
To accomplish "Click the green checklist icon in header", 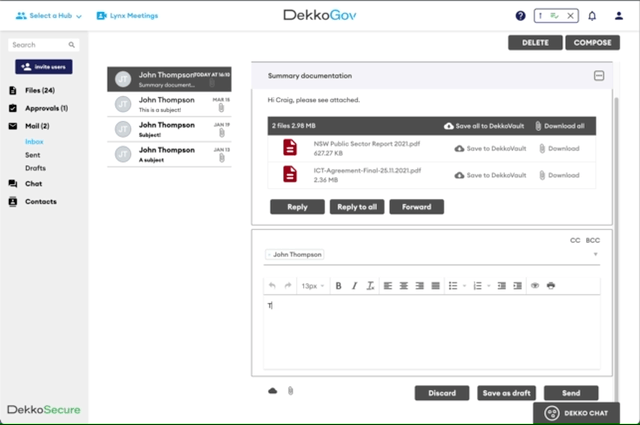I will click(554, 16).
